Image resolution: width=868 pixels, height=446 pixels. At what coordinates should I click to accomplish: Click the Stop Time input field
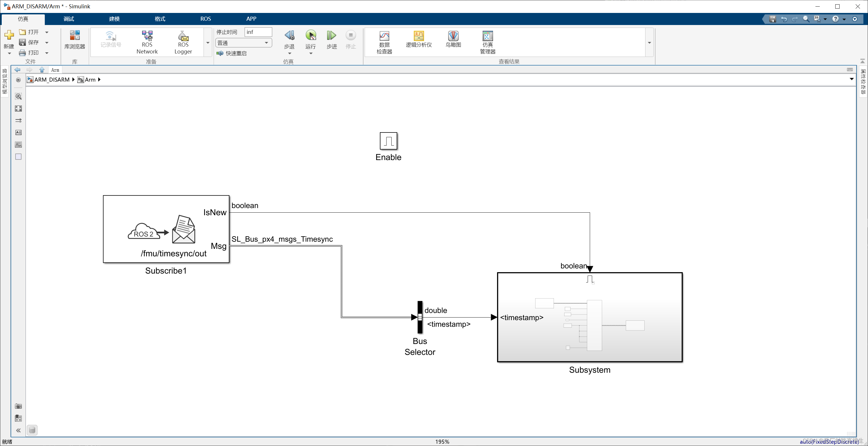pyautogui.click(x=258, y=32)
